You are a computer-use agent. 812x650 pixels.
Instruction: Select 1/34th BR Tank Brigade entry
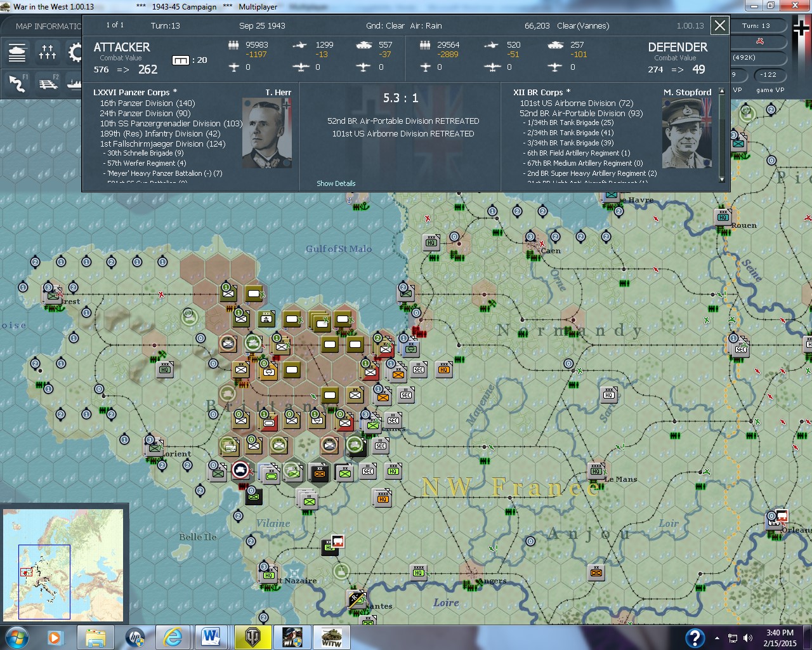(568, 123)
